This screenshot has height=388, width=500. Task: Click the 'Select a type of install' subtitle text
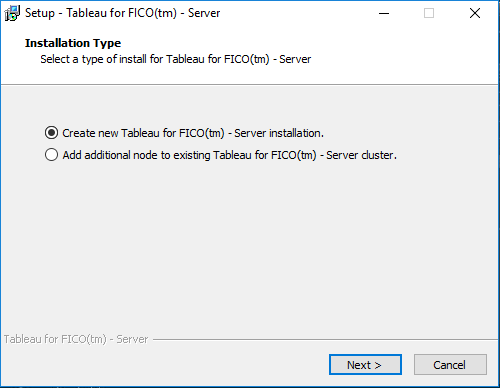[176, 59]
